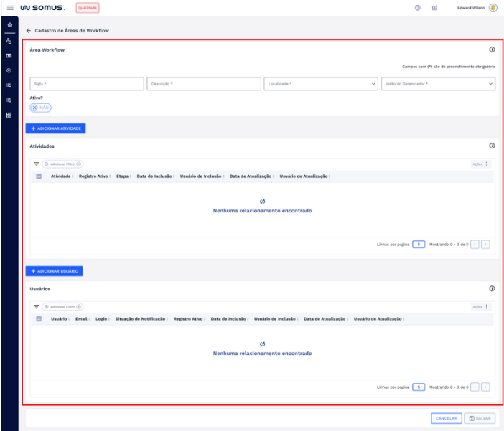Click into the Sigla input field
Image resolution: width=504 pixels, height=431 pixels.
pyautogui.click(x=86, y=84)
